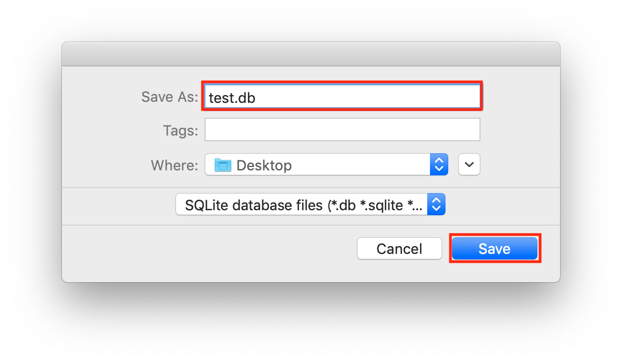
Task: Click the "Where:" label
Action: click(x=174, y=165)
